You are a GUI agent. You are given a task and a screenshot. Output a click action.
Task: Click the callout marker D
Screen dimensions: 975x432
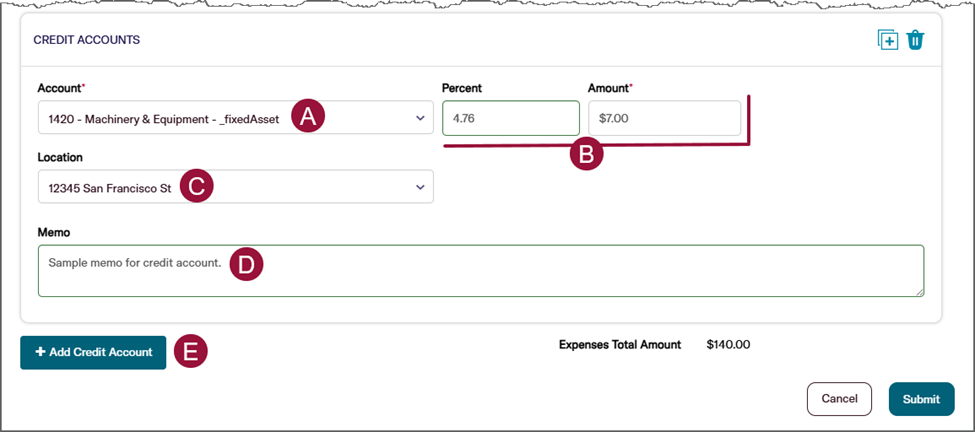pos(246,263)
